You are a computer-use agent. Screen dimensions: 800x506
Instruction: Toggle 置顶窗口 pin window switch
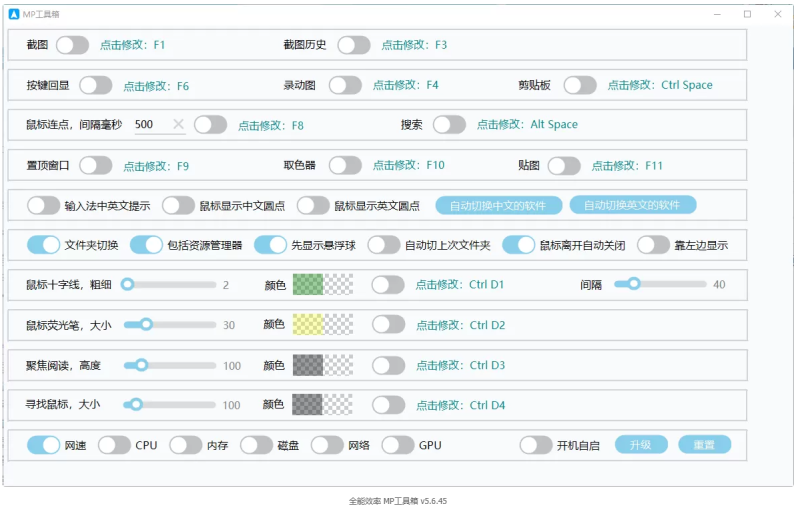pyautogui.click(x=95, y=166)
